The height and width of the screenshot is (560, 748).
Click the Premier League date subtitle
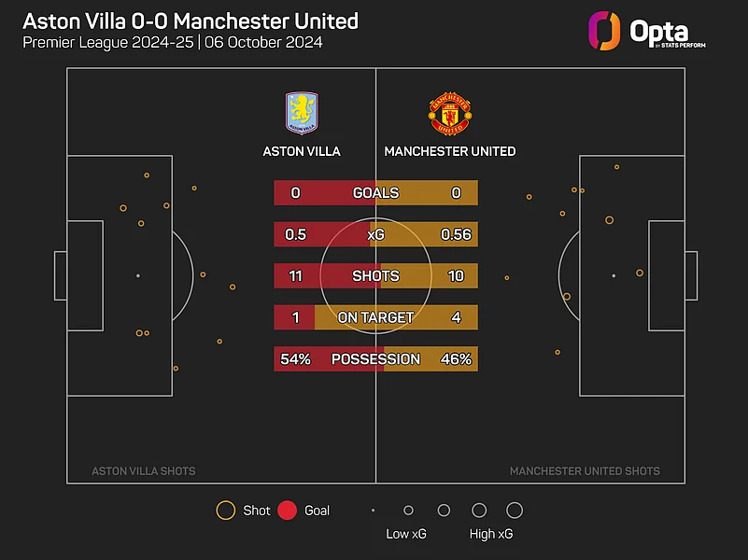(172, 44)
